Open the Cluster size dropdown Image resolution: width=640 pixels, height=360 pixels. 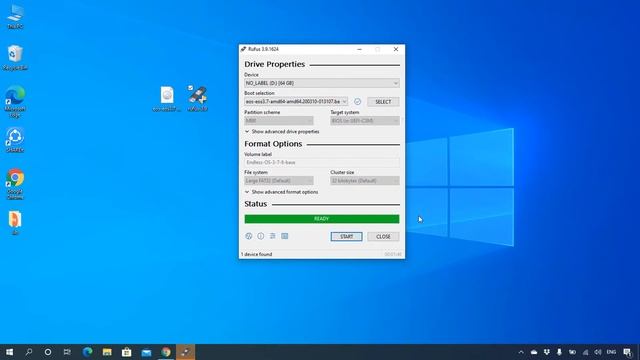point(364,180)
